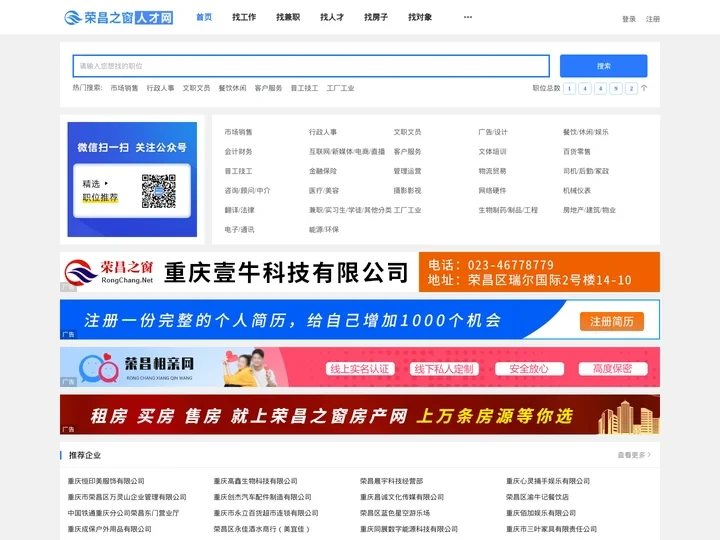Open 生物制药/制品/工程 job category
This screenshot has height=540, width=720.
point(508,210)
